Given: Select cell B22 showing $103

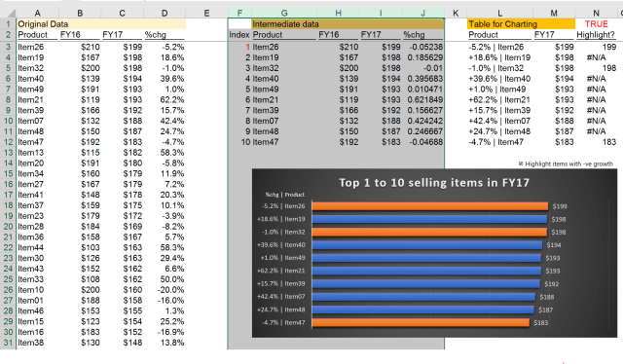Looking at the screenshot, I should point(80,247).
